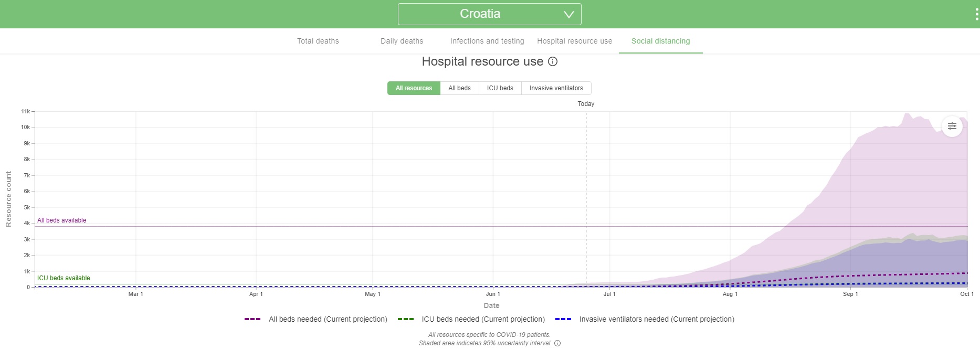
Task: Select Hospital resource use tab
Action: click(x=574, y=41)
